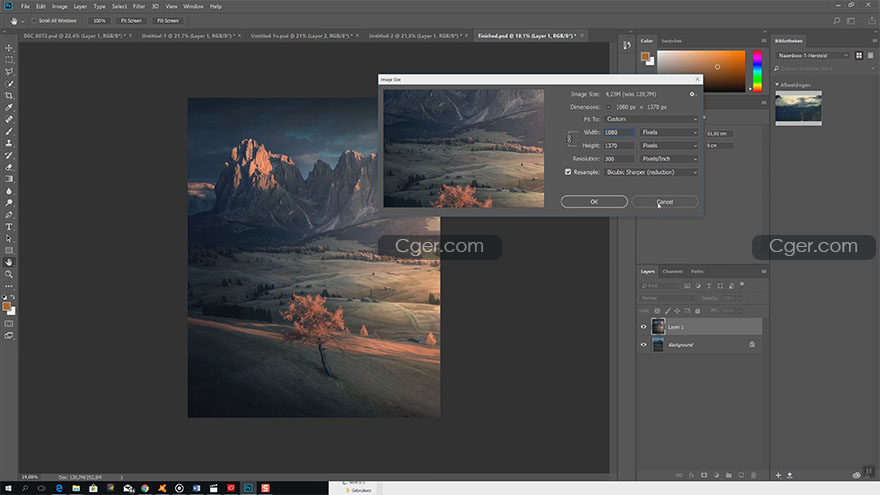This screenshot has height=495, width=880.
Task: Select the Brush tool
Action: pos(9,131)
